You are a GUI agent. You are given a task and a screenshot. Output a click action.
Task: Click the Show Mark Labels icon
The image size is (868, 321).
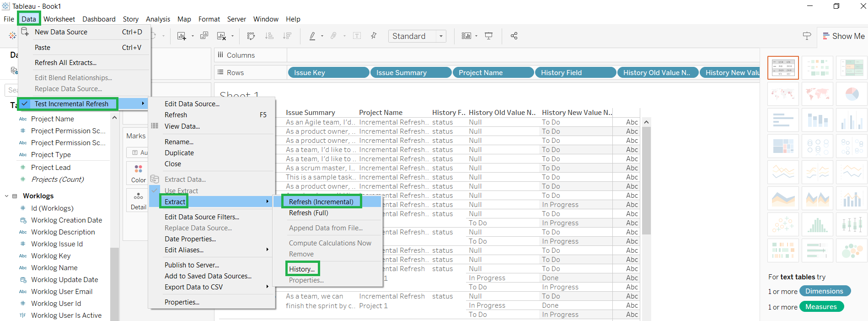click(357, 36)
